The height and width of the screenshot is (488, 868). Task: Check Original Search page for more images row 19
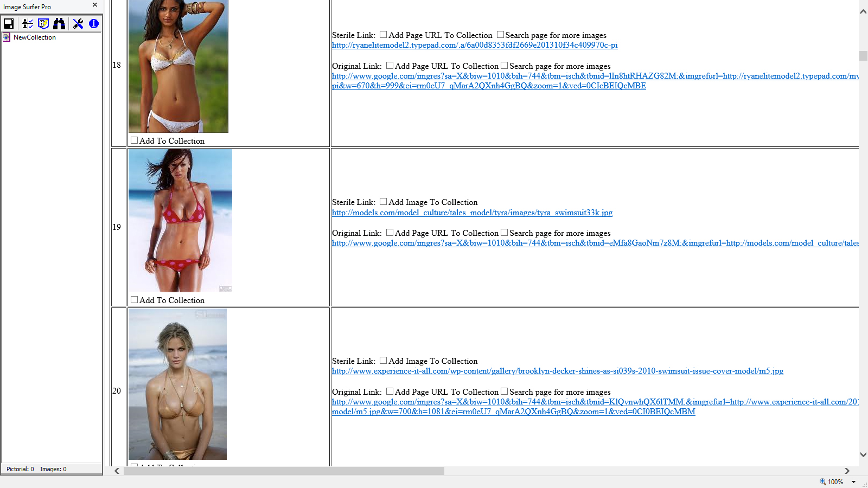(x=504, y=233)
